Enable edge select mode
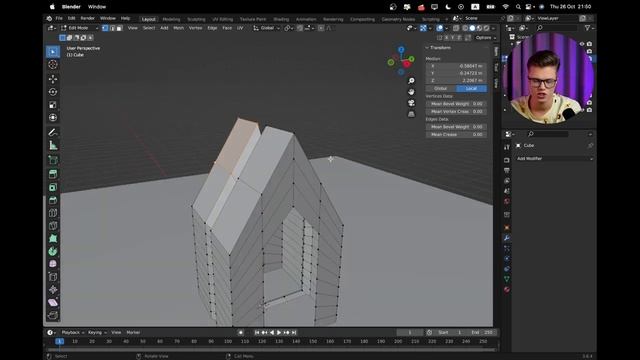 pyautogui.click(x=112, y=28)
